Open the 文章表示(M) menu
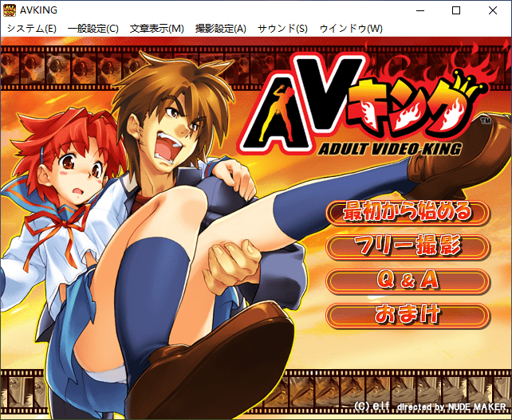The height and width of the screenshot is (420, 512). 157,29
